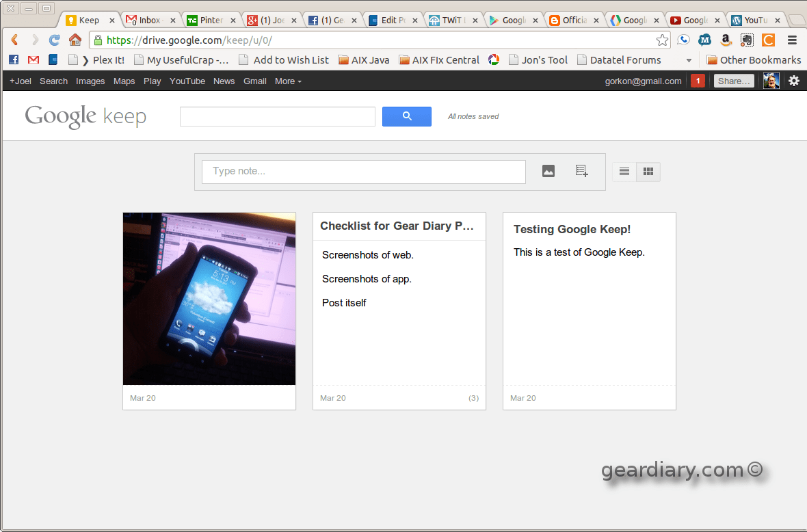Screen dimensions: 807x532
Task: Create a new list note icon
Action: click(581, 172)
